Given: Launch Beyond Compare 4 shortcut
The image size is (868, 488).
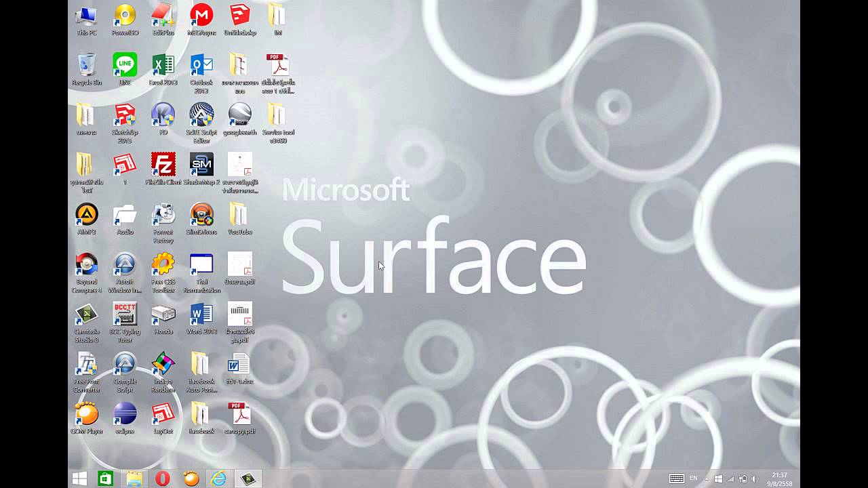Looking at the screenshot, I should [86, 273].
